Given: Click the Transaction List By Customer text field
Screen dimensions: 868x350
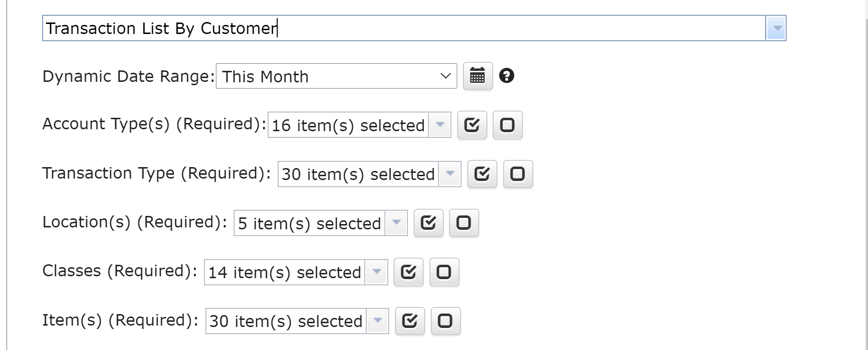Looking at the screenshot, I should (404, 28).
